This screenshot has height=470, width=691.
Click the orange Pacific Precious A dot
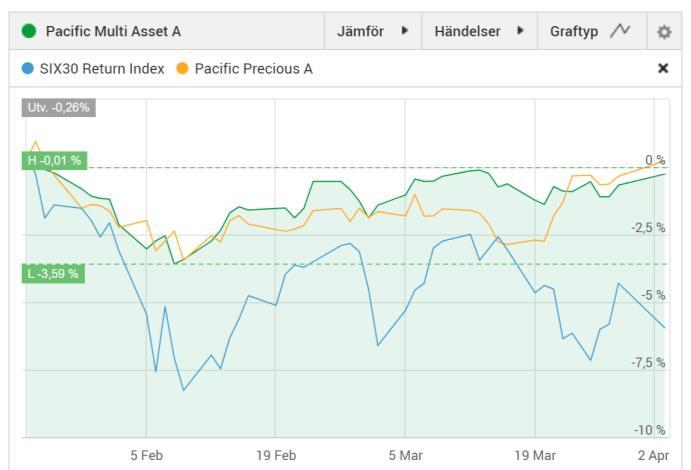tap(182, 68)
